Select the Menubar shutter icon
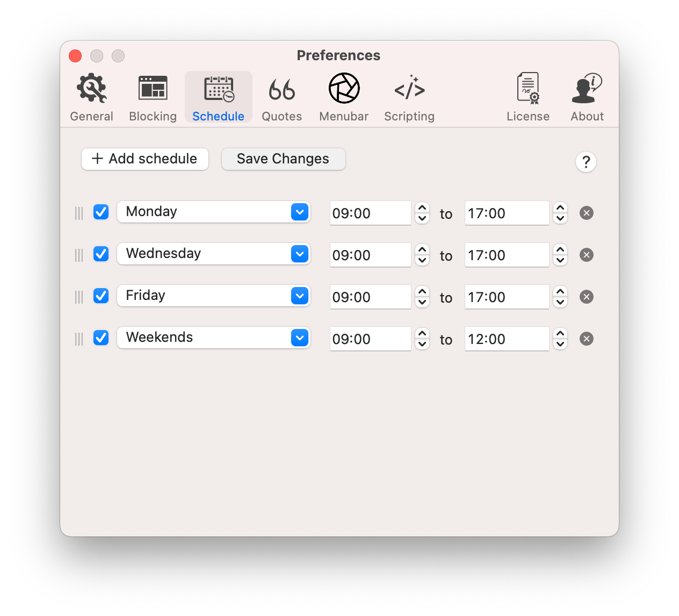The width and height of the screenshot is (679, 616). 343,88
